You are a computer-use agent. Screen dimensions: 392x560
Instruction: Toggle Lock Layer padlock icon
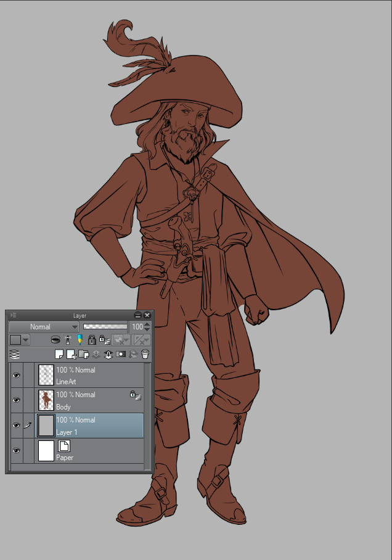92,340
